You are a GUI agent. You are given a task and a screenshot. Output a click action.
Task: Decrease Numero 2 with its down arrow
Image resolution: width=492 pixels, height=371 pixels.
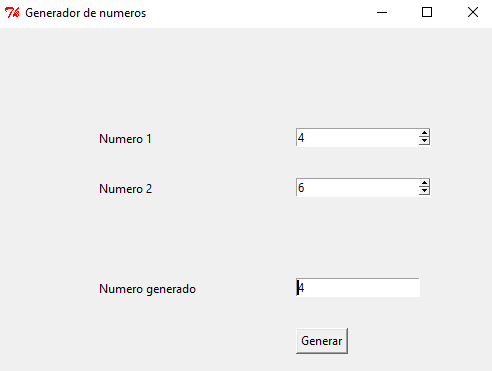click(424, 191)
